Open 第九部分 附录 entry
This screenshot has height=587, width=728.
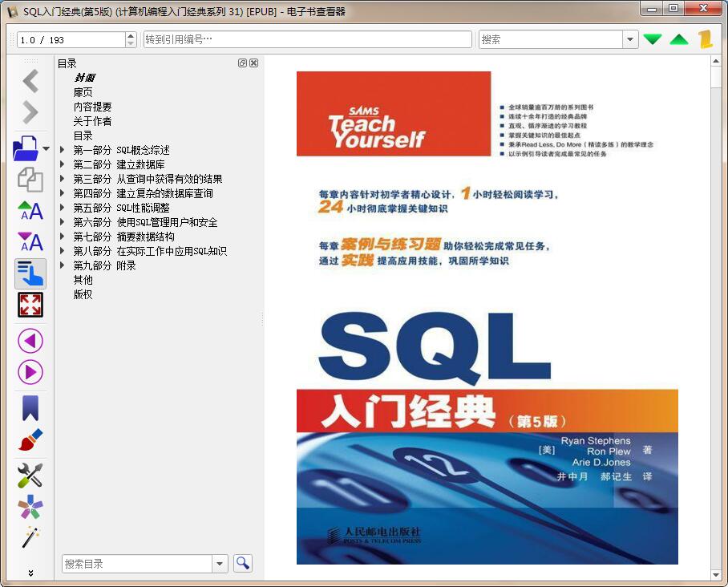coord(104,265)
